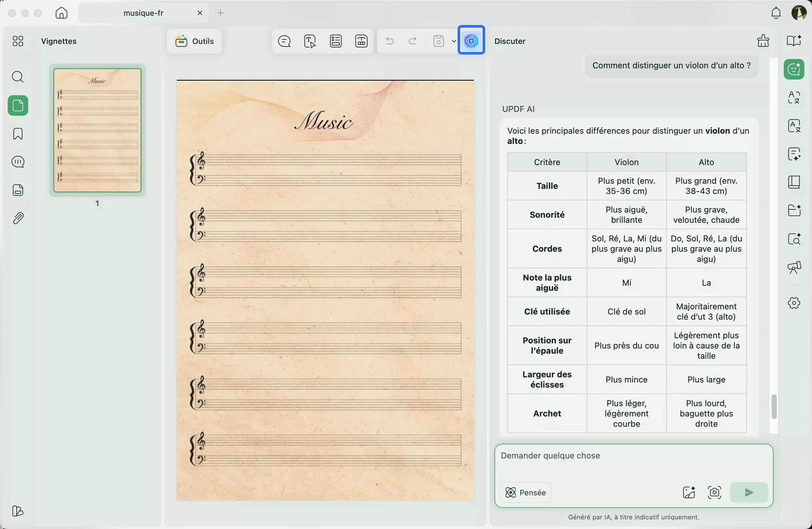Screen dimensions: 812x529
Task: Toggle the thumbnails panel icon
Action: click(18, 105)
